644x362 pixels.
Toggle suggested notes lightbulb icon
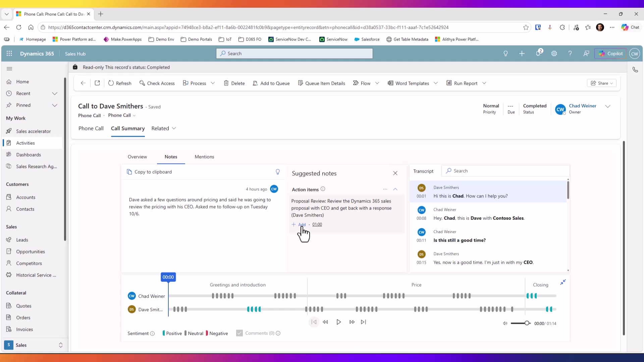click(x=278, y=172)
